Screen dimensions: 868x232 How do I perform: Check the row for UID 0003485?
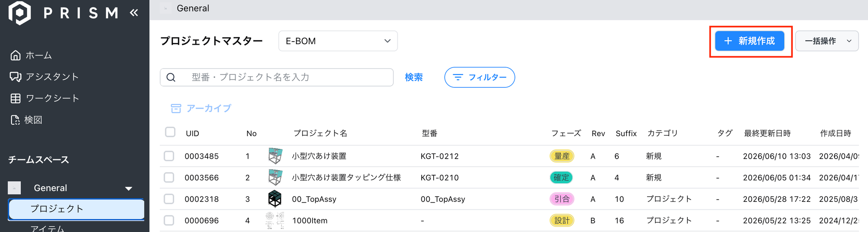169,156
